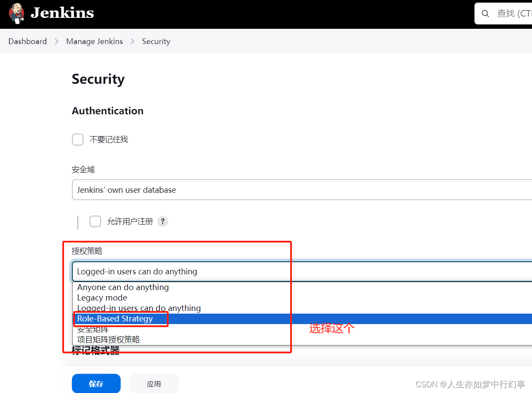The image size is (532, 393).
Task: Click Security breadcrumb
Action: click(156, 41)
